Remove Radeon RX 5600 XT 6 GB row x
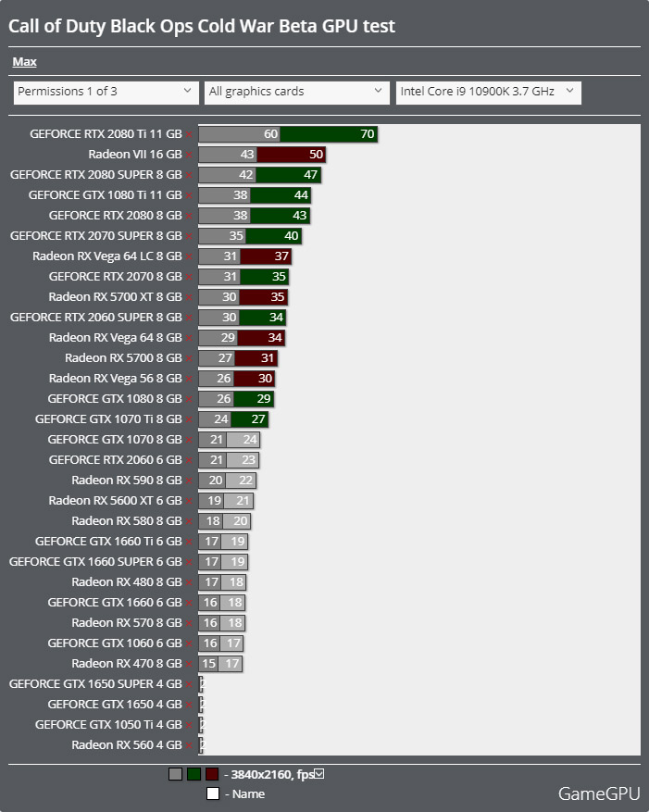The width and height of the screenshot is (649, 812). pyautogui.click(x=189, y=501)
